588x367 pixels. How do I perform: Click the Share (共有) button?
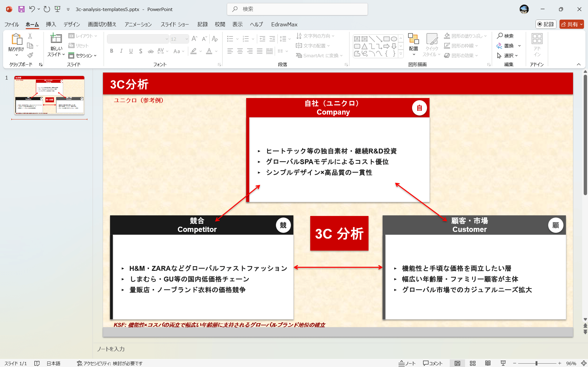[x=571, y=24]
